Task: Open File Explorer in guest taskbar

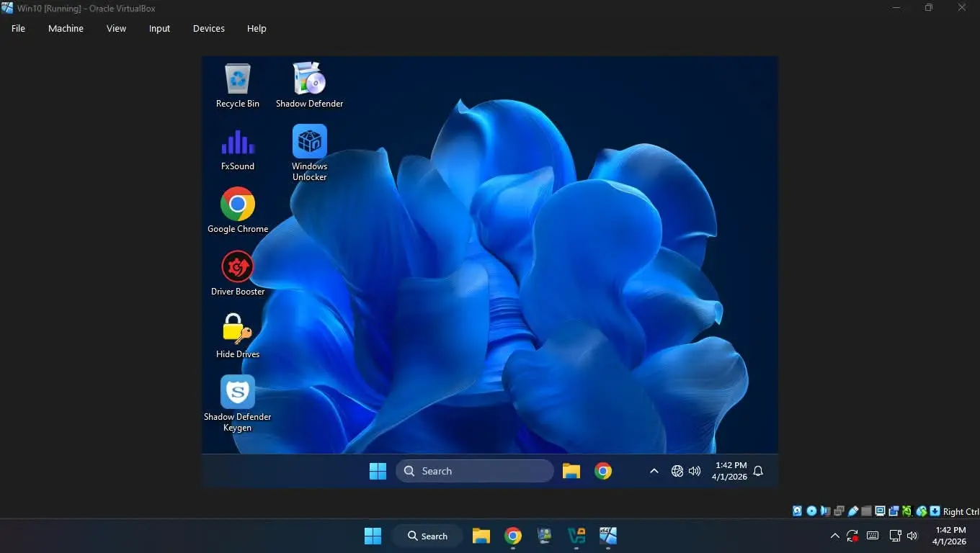Action: pyautogui.click(x=571, y=471)
